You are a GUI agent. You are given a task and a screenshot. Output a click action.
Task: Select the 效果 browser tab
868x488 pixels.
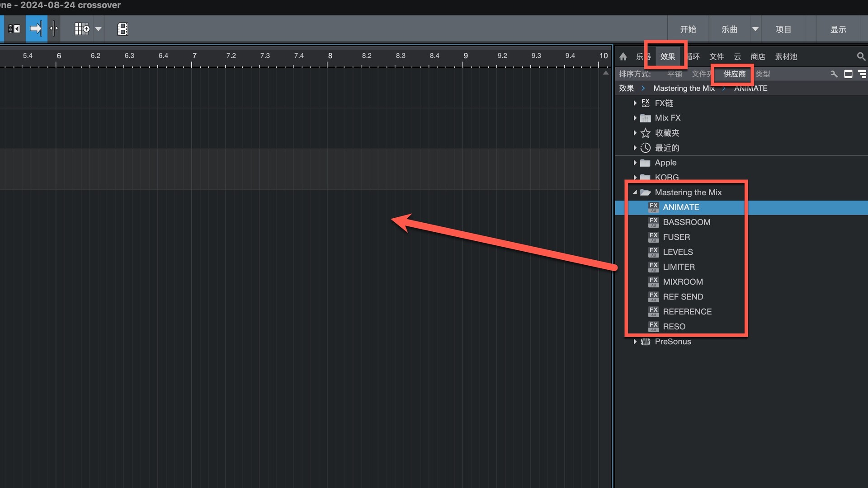pos(668,56)
